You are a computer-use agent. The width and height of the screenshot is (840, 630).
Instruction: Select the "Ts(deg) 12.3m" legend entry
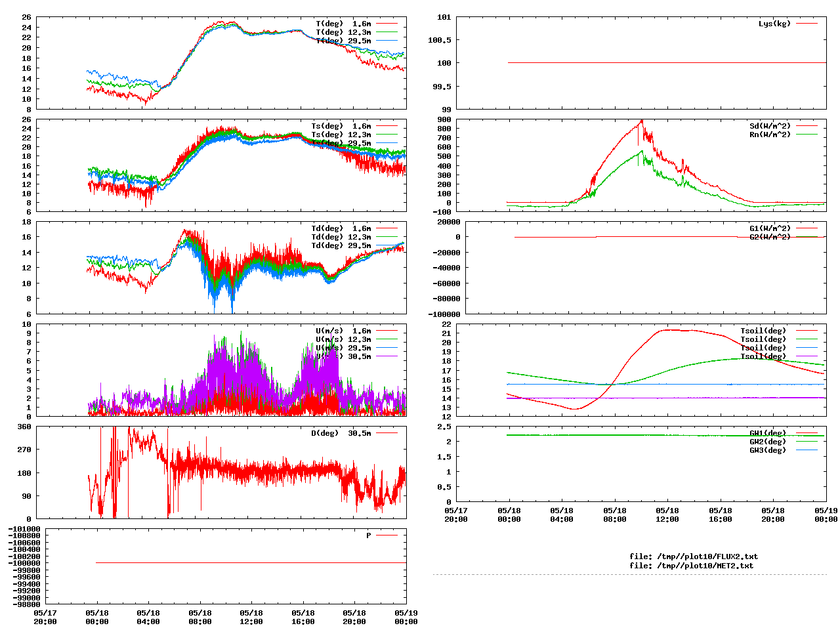point(341,135)
